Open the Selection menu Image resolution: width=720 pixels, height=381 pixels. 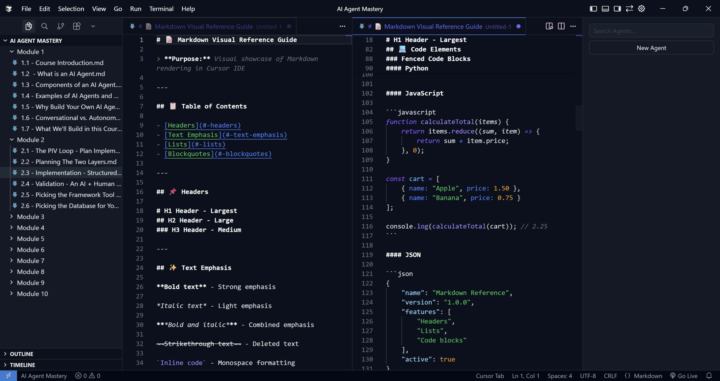coord(71,9)
